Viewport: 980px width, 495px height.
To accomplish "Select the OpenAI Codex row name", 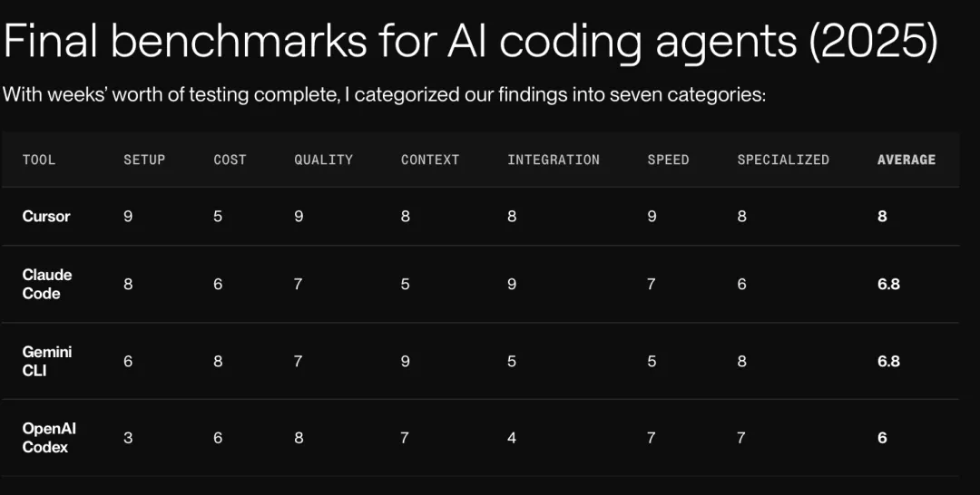I will click(47, 438).
